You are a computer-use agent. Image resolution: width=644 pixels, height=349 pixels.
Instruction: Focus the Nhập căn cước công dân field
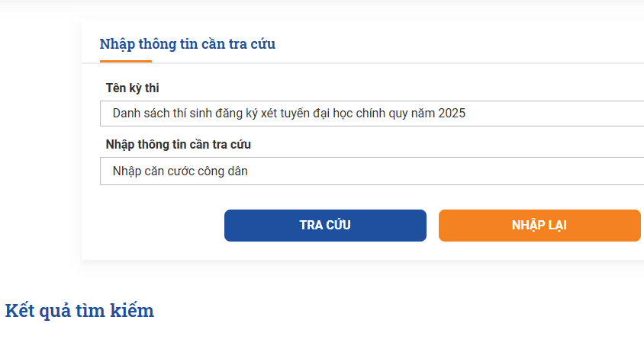click(372, 171)
